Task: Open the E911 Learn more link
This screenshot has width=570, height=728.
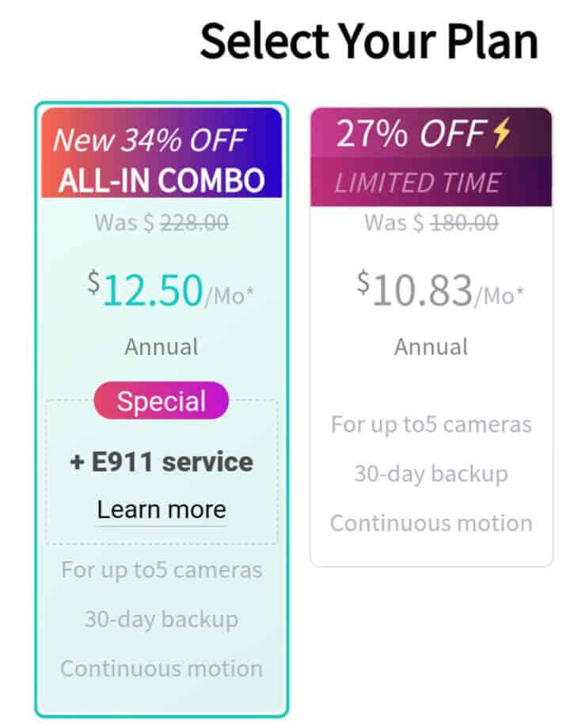Action: click(161, 509)
